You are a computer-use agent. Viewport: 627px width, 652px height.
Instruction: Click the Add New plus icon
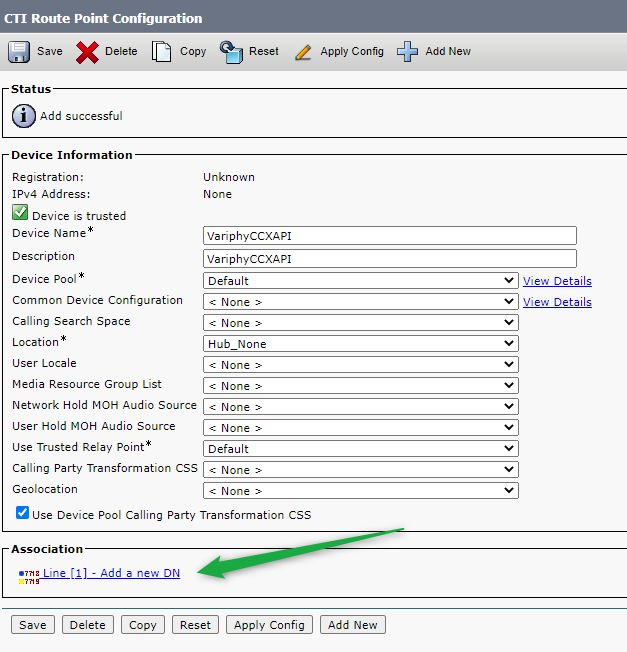(x=407, y=52)
